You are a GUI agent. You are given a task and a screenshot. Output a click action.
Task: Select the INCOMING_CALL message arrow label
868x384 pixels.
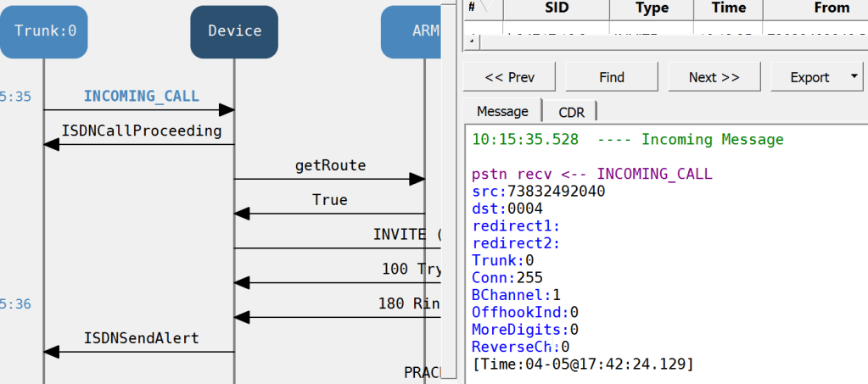(141, 96)
